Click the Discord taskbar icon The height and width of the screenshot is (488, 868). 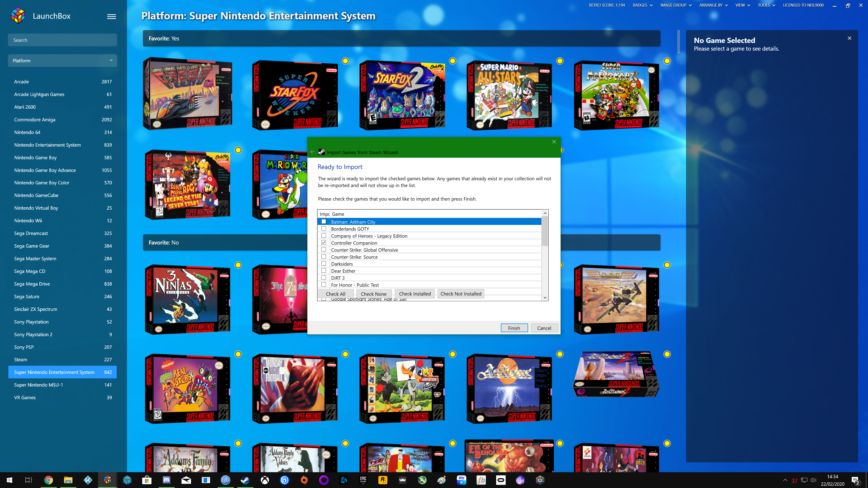tap(166, 480)
